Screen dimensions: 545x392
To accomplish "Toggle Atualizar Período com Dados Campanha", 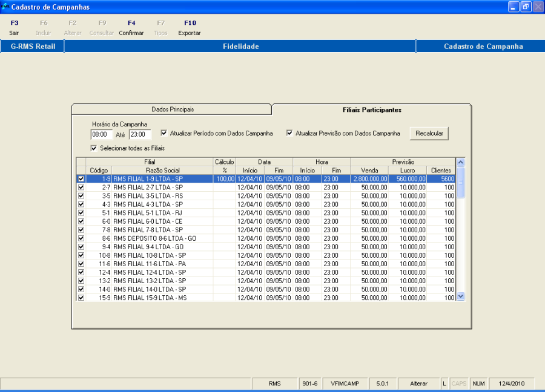I will pyautogui.click(x=164, y=133).
